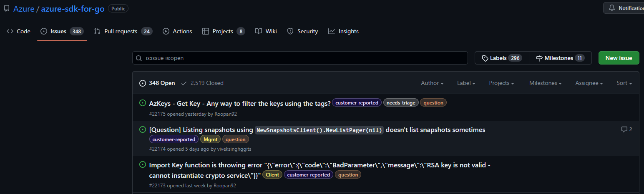Click the 24 counter on Pull requests
Screen dimensions: 644x194
pos(146,31)
